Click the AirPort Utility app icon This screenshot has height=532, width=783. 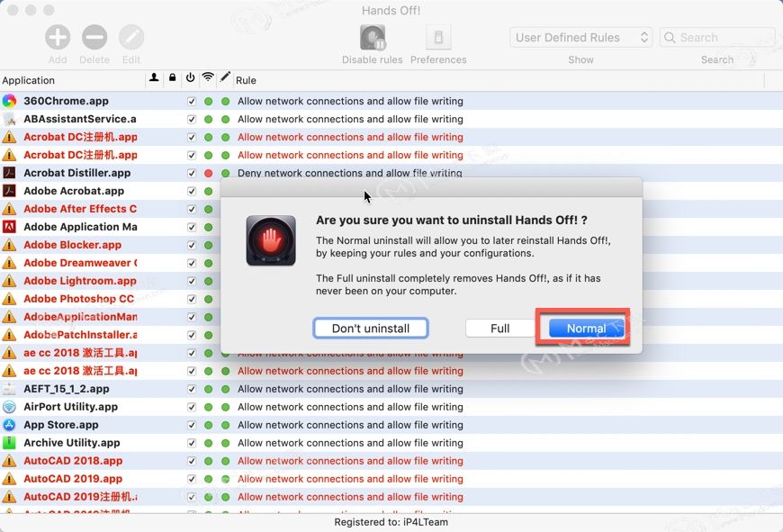[x=9, y=407]
